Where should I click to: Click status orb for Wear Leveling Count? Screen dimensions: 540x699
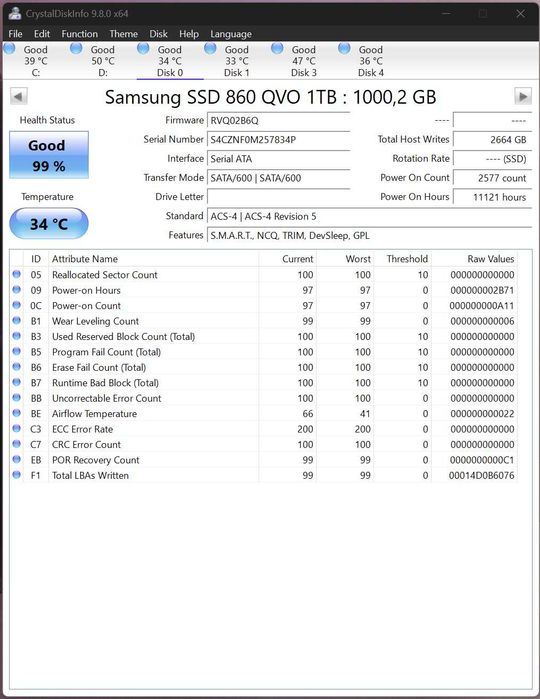tap(17, 321)
